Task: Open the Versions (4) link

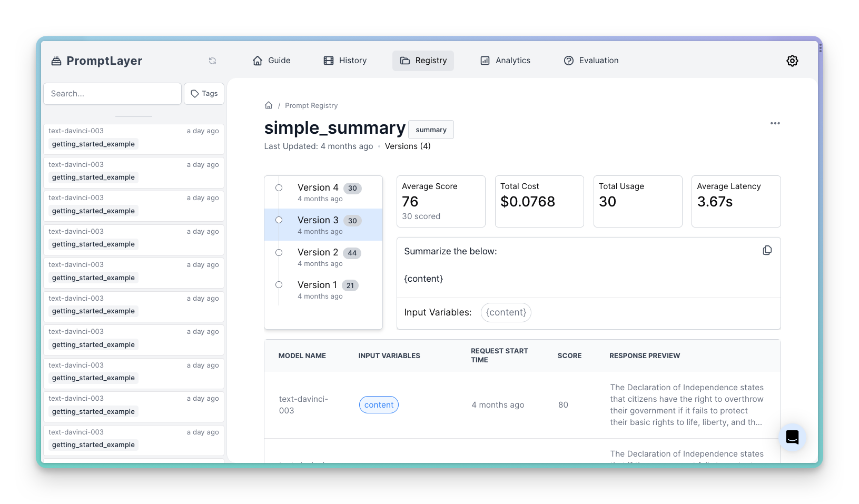Action: click(x=408, y=146)
